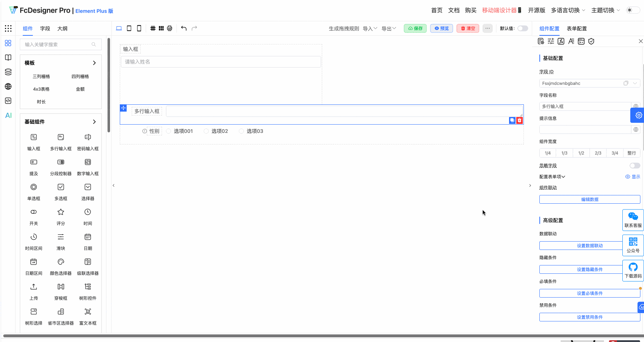Open the validation shield settings panel
Viewport: 644px width, 342px height.
point(591,41)
